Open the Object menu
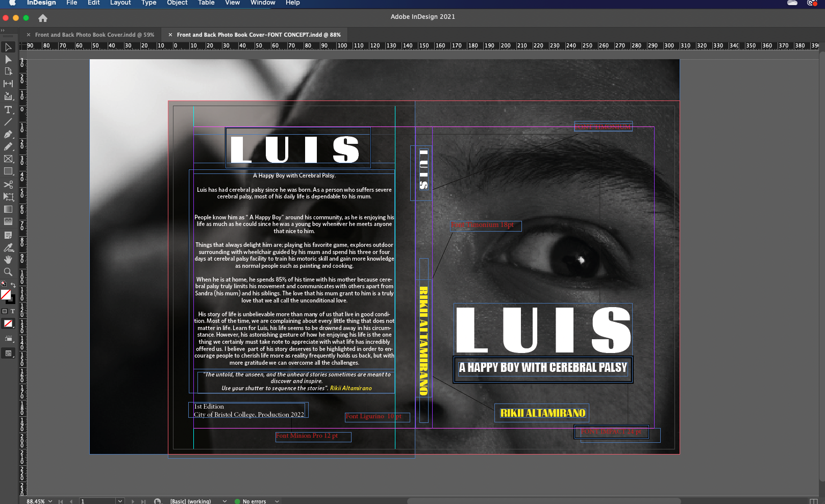825x504 pixels. [x=177, y=3]
